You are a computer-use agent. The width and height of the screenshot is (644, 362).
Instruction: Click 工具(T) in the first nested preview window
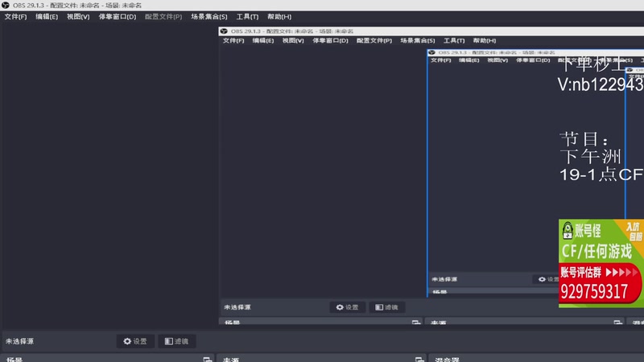pyautogui.click(x=454, y=41)
